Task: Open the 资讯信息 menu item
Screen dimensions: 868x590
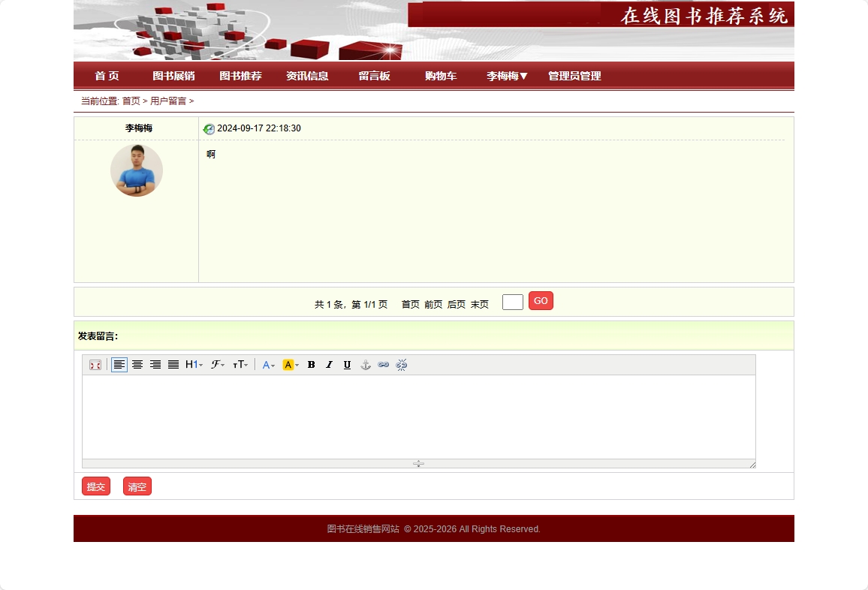Action: (307, 76)
